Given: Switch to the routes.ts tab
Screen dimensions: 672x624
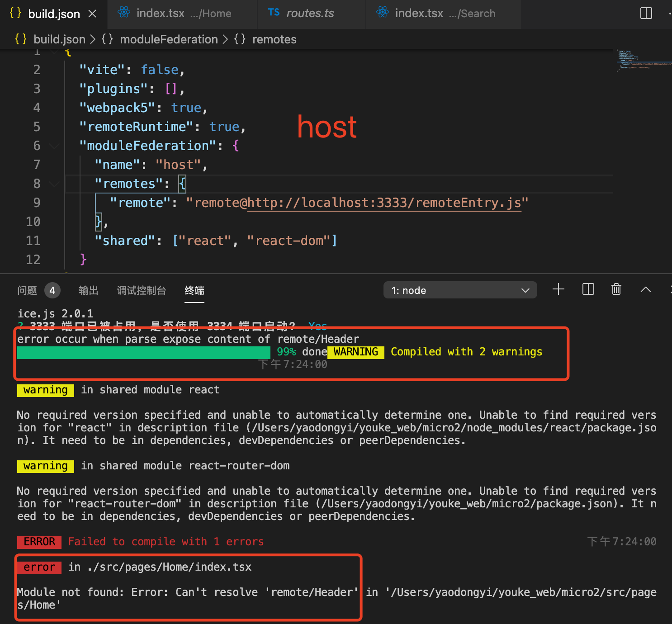Looking at the screenshot, I should point(310,13).
